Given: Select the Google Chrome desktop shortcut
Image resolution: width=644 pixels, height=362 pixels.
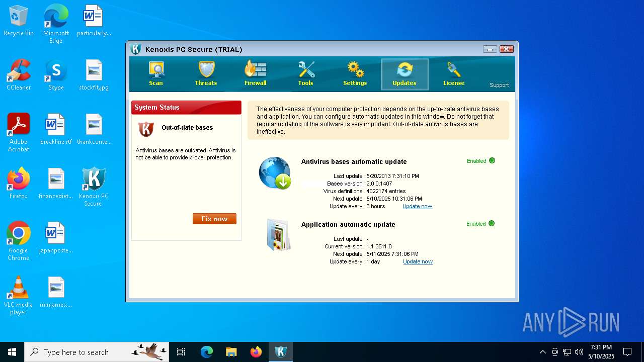Looking at the screenshot, I should click(x=19, y=241).
